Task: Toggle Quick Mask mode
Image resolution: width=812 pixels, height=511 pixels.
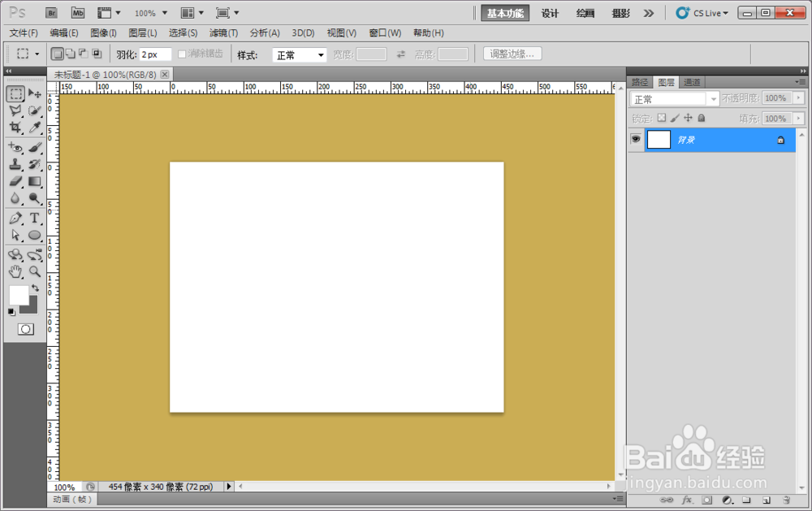Action: pyautogui.click(x=25, y=329)
